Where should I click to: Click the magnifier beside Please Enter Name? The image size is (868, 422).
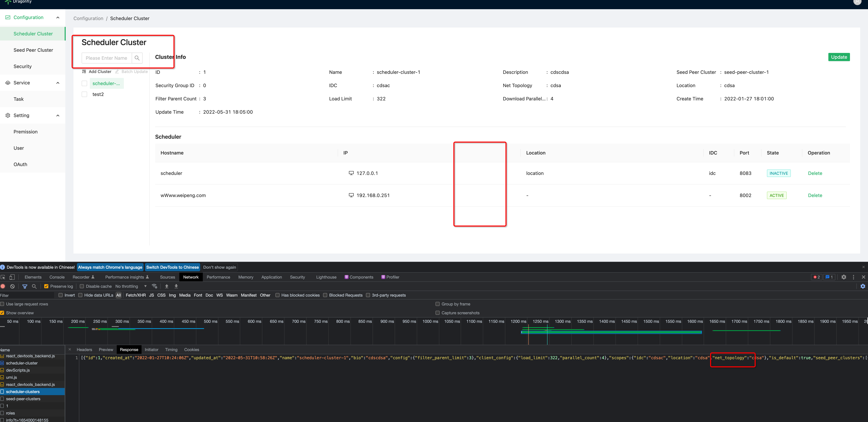(137, 58)
